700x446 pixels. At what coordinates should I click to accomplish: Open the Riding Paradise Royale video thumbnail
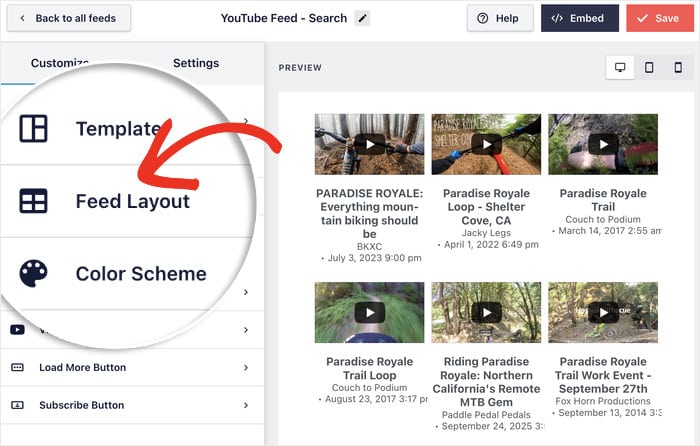486,313
